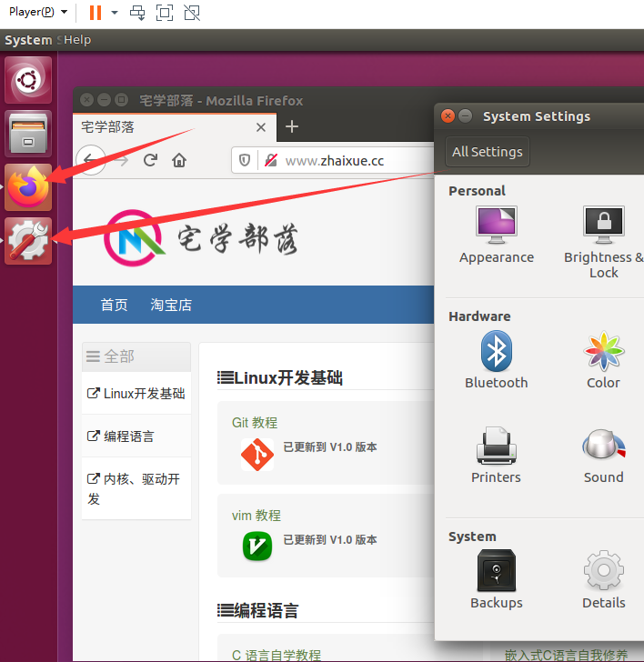This screenshot has height=662, width=644.
Task: Open 首页 in site navigation
Action: (114, 305)
